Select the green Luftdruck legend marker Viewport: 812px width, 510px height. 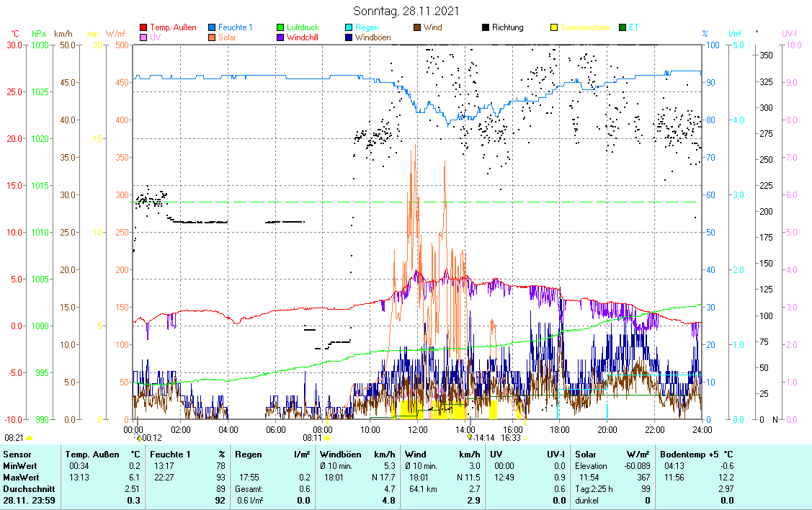click(281, 28)
